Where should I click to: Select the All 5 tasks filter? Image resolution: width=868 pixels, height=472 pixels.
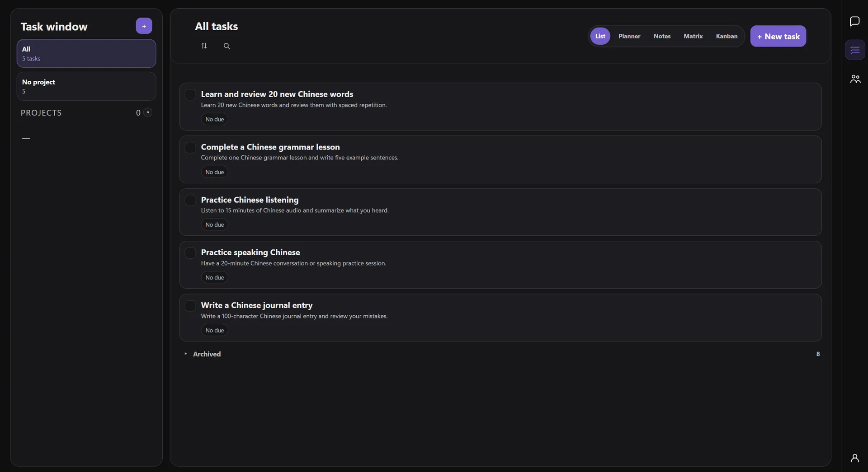86,53
